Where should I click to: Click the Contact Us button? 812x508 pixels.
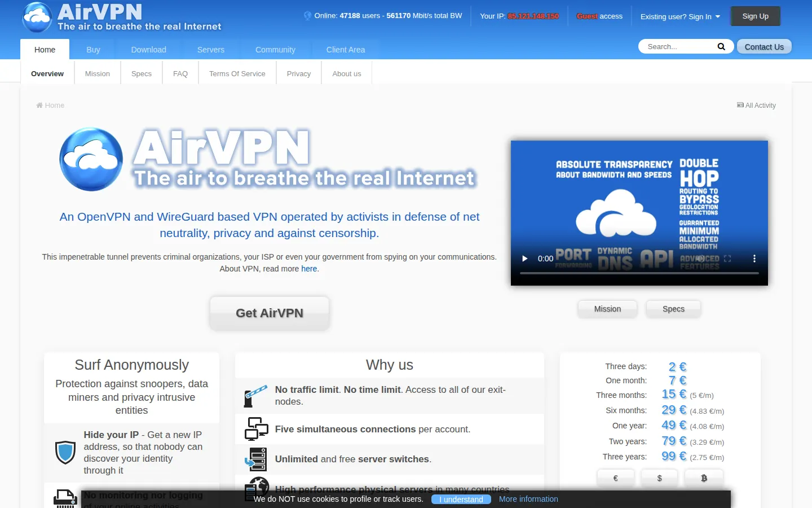(x=764, y=47)
